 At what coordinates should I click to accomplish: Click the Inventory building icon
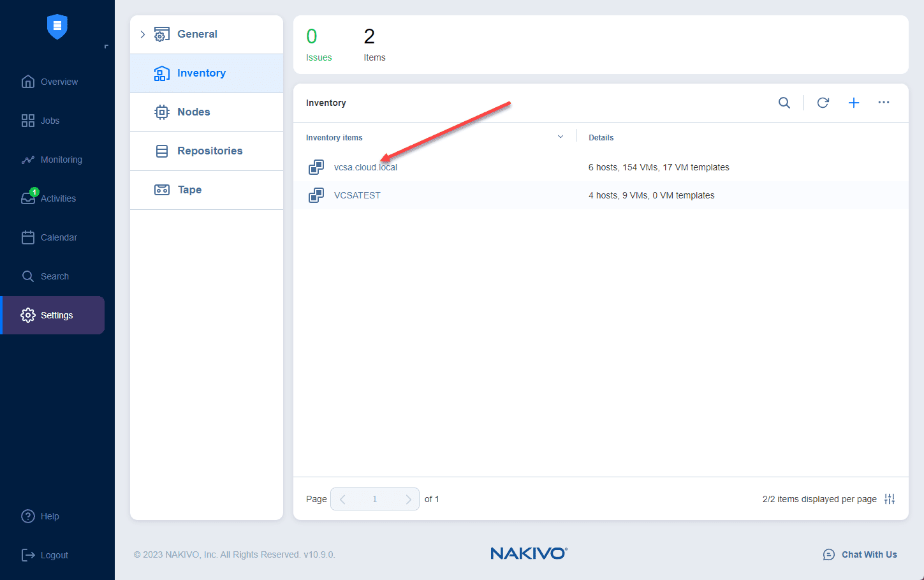[x=162, y=73]
